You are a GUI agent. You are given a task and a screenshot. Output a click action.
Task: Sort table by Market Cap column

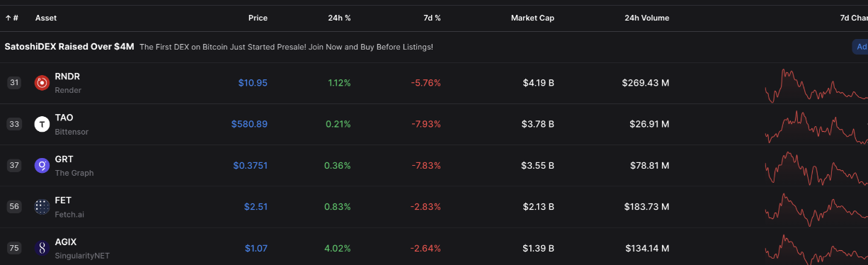tap(532, 18)
